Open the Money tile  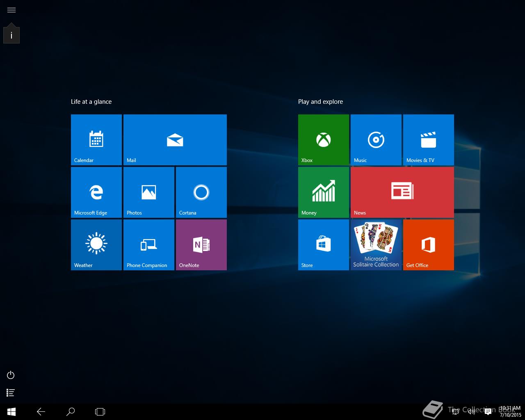coord(324,192)
